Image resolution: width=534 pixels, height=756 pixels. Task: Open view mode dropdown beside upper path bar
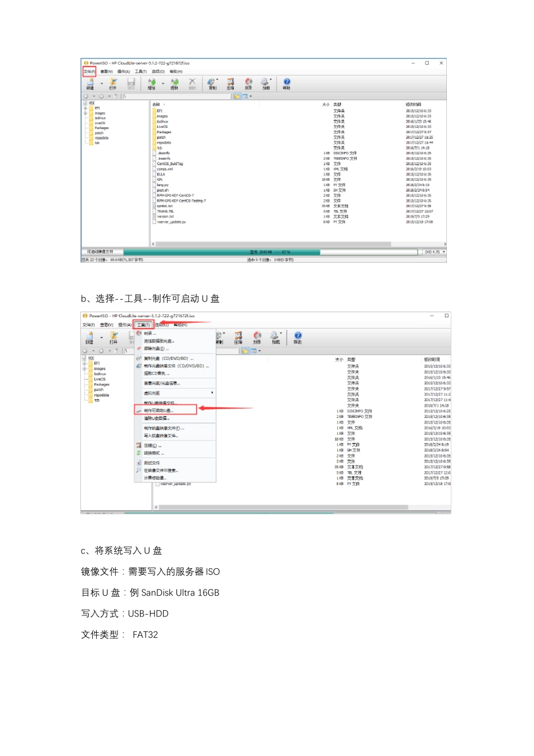point(251,96)
